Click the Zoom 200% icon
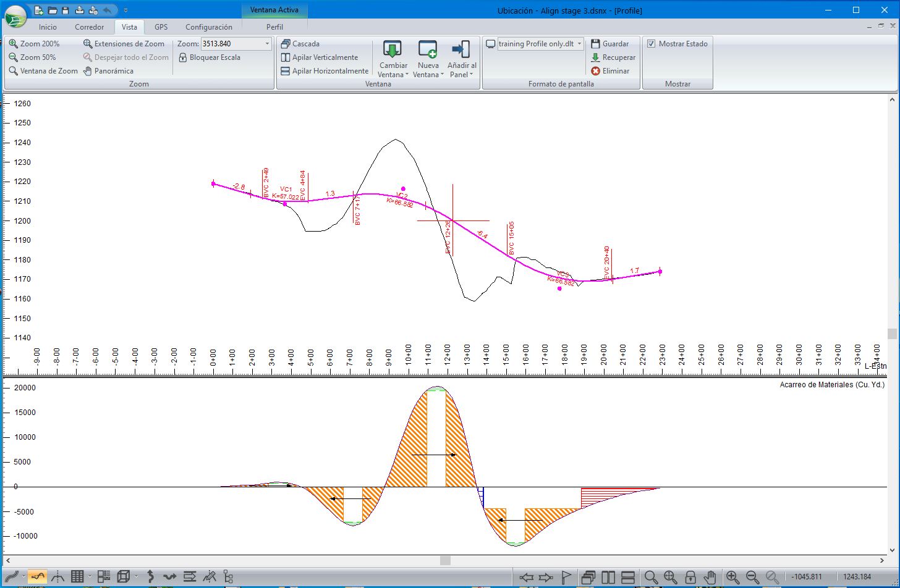 coord(13,44)
